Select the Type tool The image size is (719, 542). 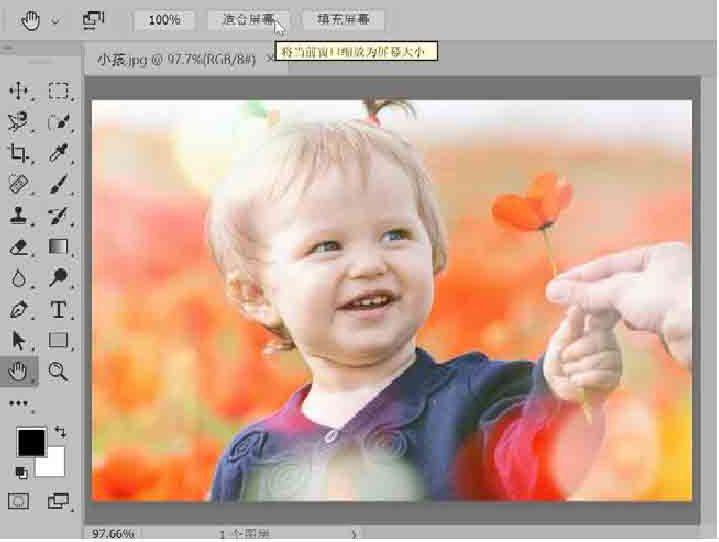(x=59, y=309)
